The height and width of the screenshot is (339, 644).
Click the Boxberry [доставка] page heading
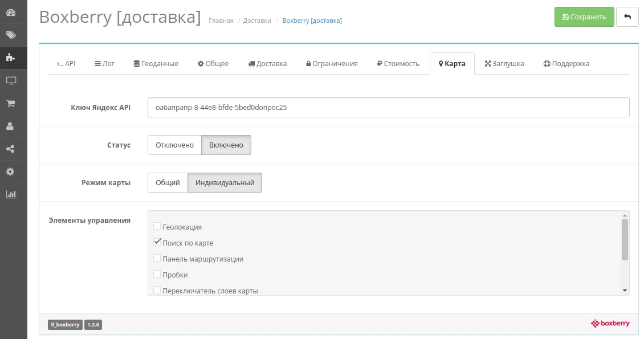120,17
